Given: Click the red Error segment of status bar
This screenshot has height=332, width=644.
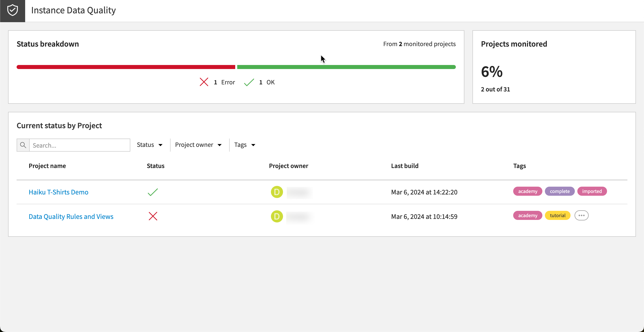Looking at the screenshot, I should point(126,67).
